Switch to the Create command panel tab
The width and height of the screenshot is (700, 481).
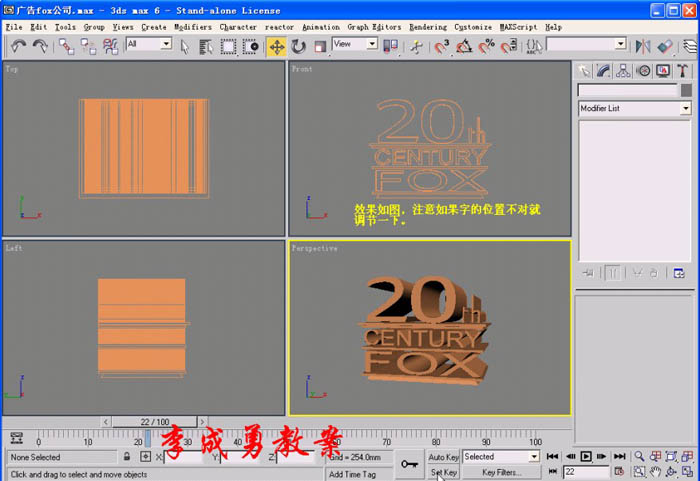584,71
